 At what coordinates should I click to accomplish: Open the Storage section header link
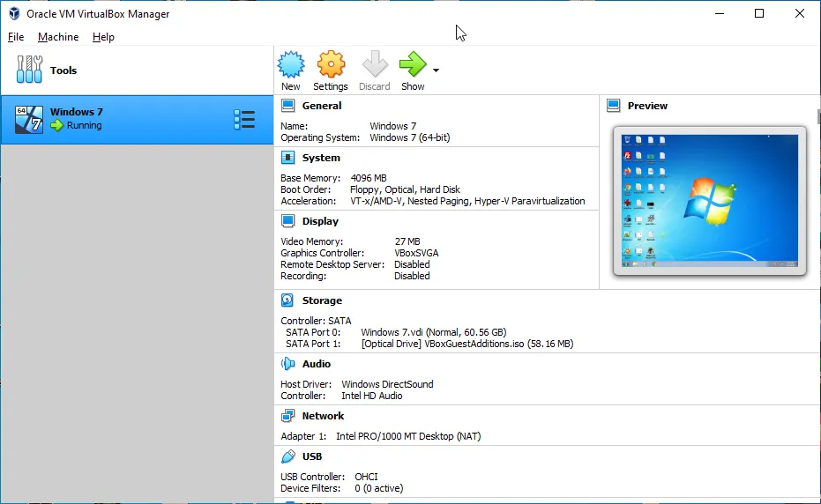(322, 300)
